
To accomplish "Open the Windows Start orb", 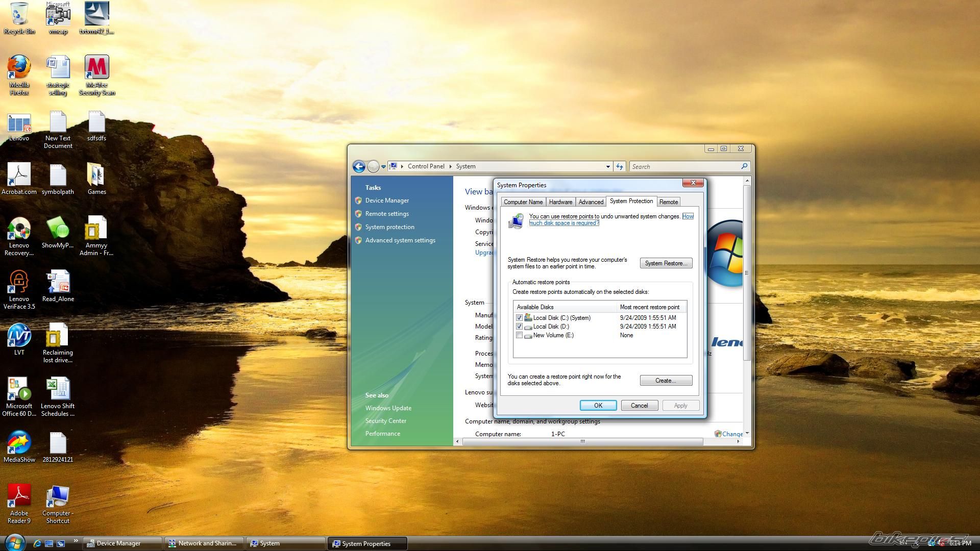I will click(14, 542).
